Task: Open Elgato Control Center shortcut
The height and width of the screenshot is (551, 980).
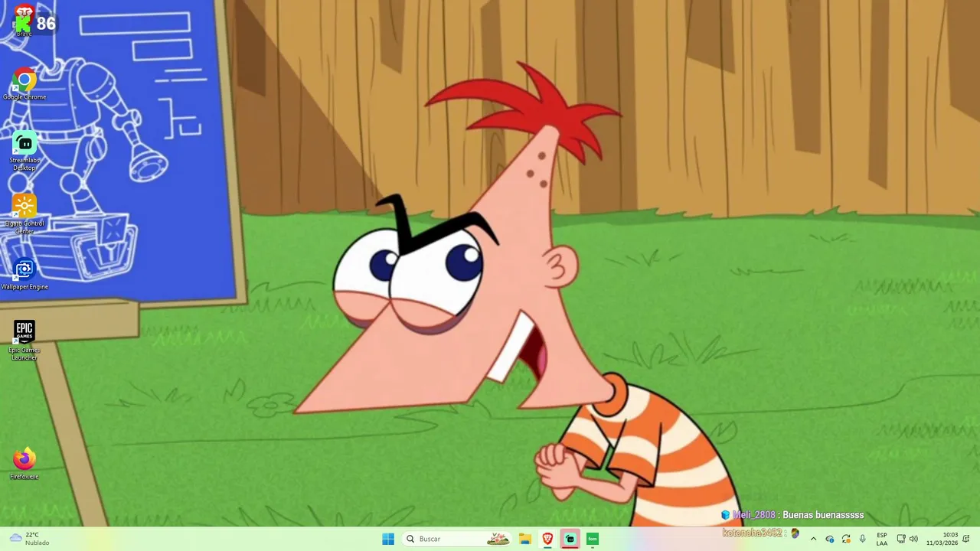Action: (x=24, y=214)
